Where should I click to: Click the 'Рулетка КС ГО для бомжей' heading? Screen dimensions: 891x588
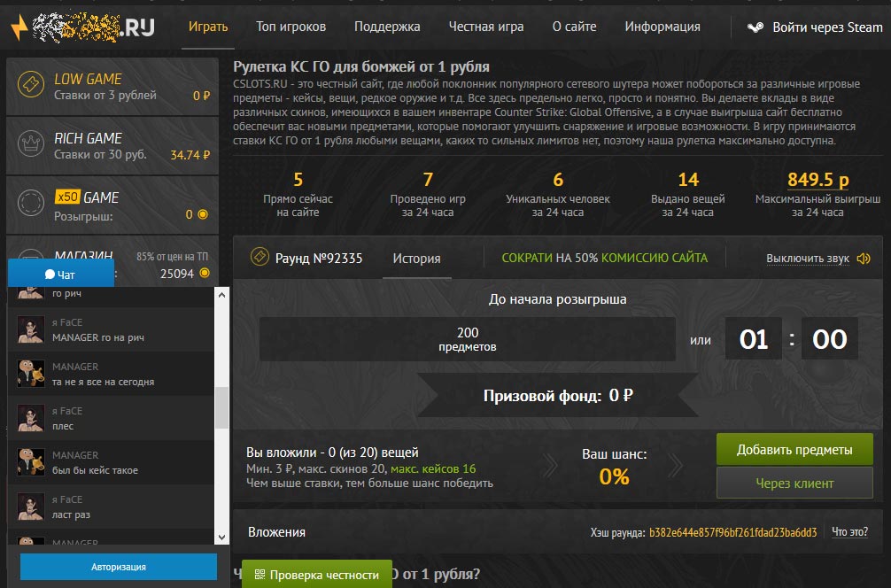click(x=361, y=66)
